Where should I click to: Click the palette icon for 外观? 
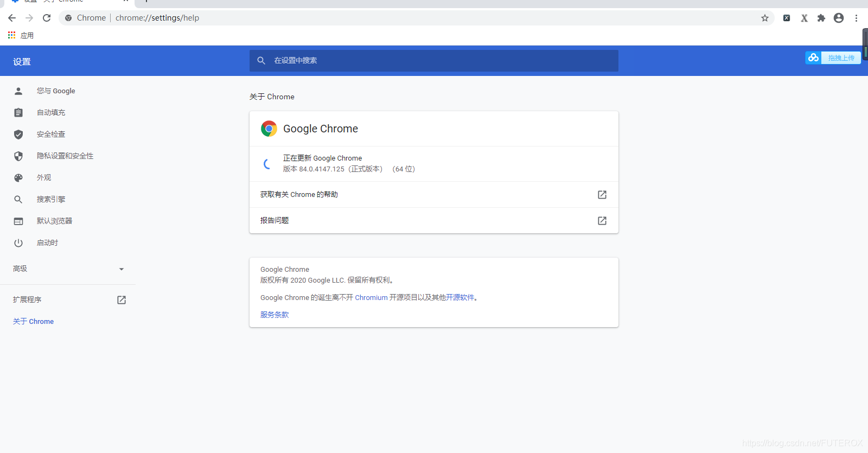coord(18,178)
